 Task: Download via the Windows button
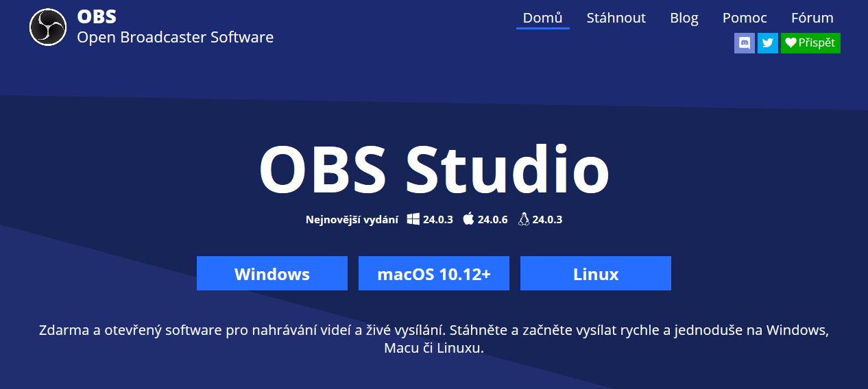pos(272,273)
